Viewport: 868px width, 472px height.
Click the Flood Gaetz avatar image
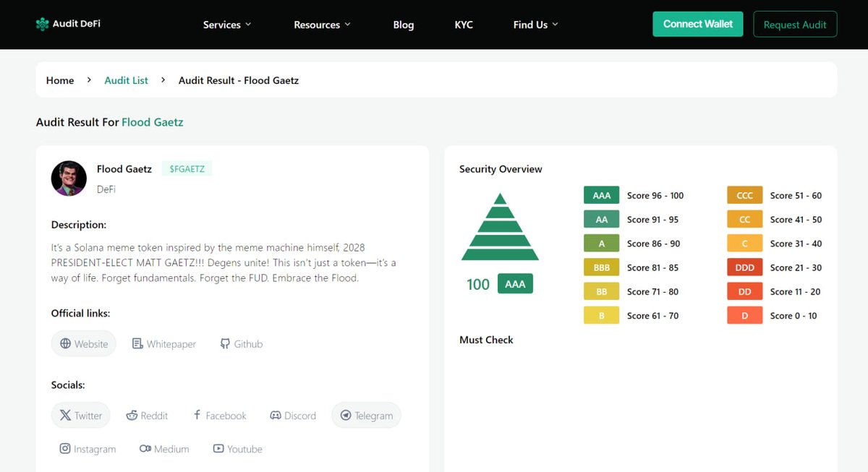(69, 178)
